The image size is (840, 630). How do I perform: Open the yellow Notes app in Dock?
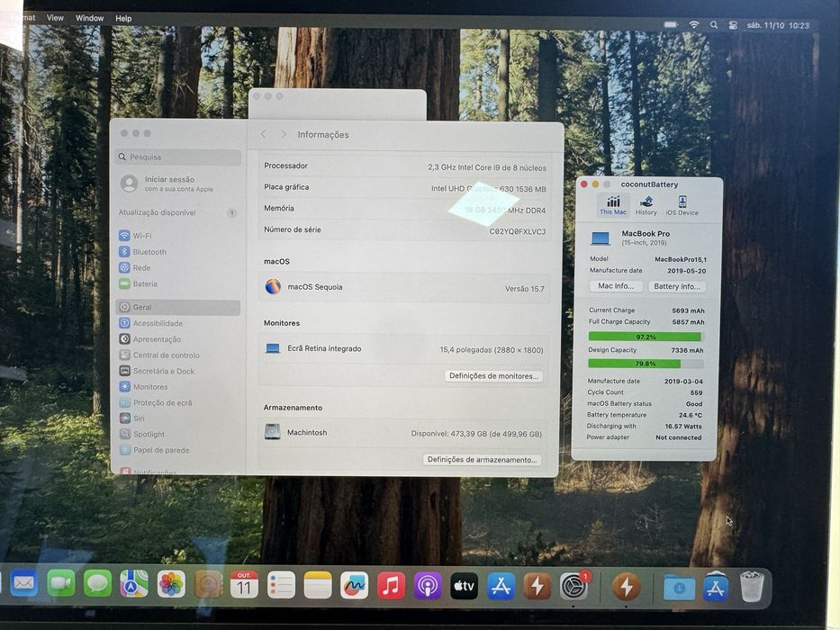pos(318,585)
